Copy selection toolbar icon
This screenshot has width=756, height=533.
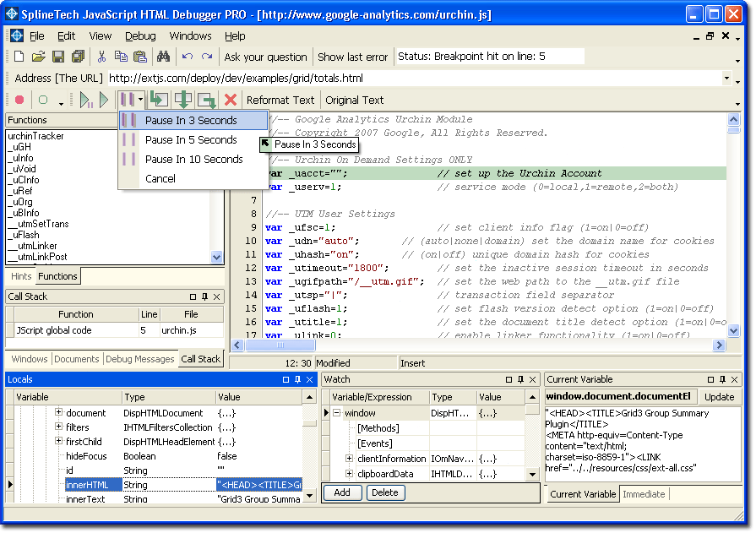[121, 57]
